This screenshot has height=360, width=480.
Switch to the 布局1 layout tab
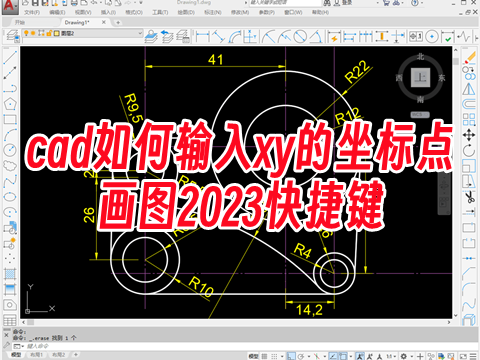coord(36,355)
